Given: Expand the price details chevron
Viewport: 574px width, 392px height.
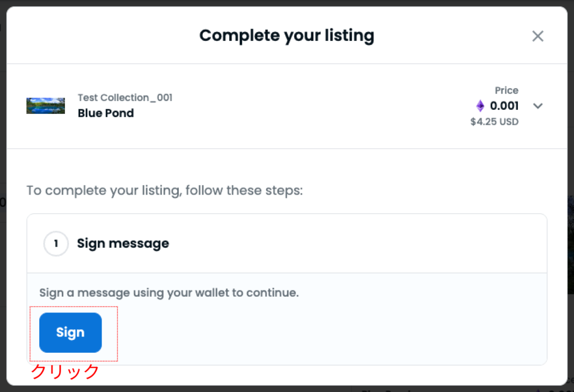Looking at the screenshot, I should [x=538, y=106].
